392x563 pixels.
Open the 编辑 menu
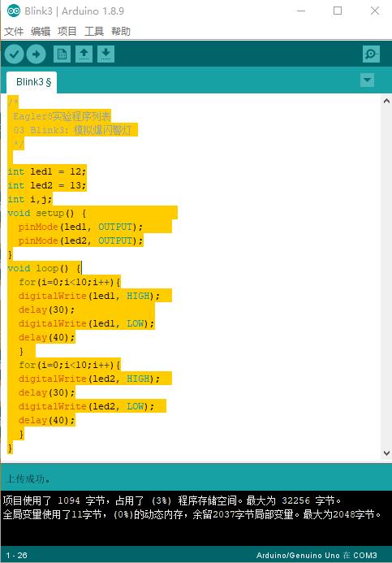[40, 32]
